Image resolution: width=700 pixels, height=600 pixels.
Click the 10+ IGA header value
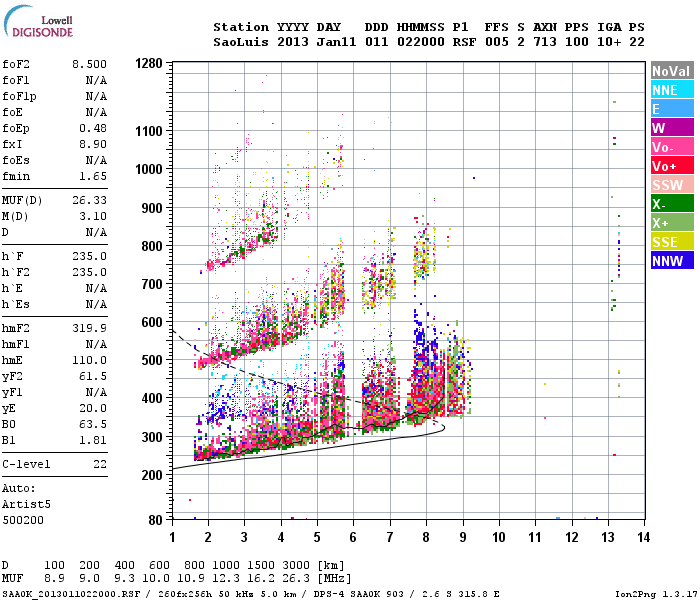pyautogui.click(x=609, y=42)
